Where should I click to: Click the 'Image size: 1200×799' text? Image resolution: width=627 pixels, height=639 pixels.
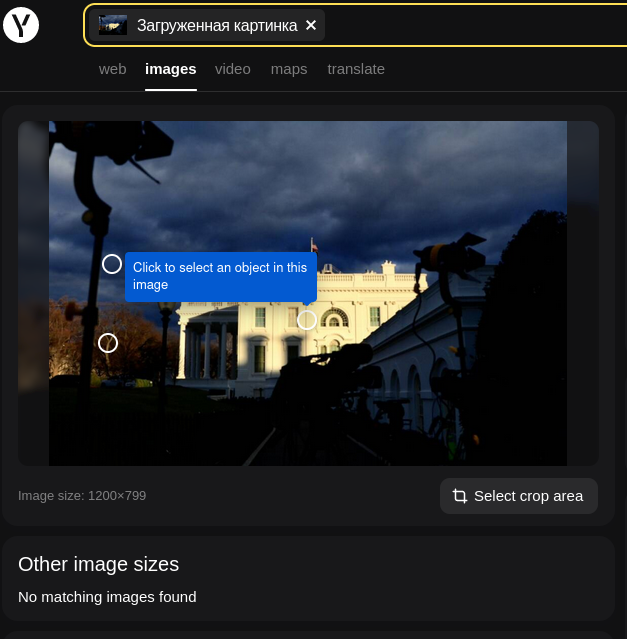pos(82,496)
